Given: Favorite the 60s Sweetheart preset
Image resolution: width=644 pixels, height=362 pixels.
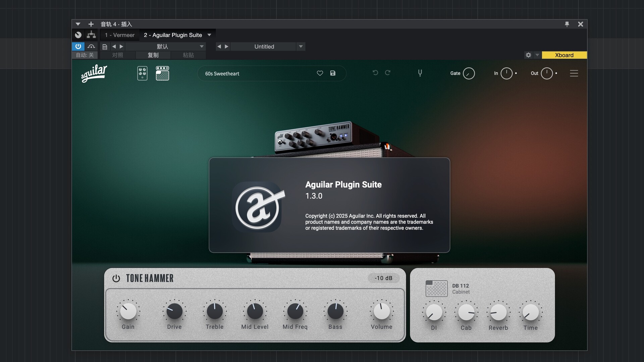Looking at the screenshot, I should pyautogui.click(x=320, y=73).
